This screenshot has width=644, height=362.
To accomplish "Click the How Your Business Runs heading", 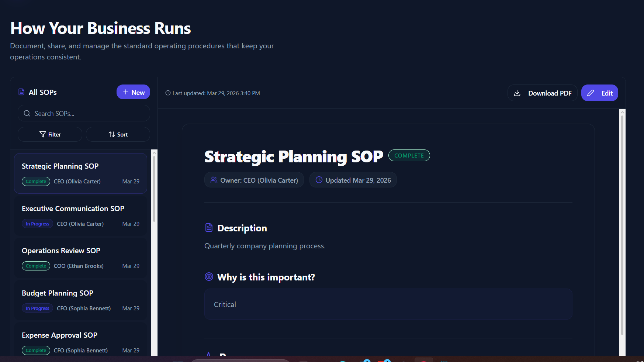I will (x=101, y=28).
